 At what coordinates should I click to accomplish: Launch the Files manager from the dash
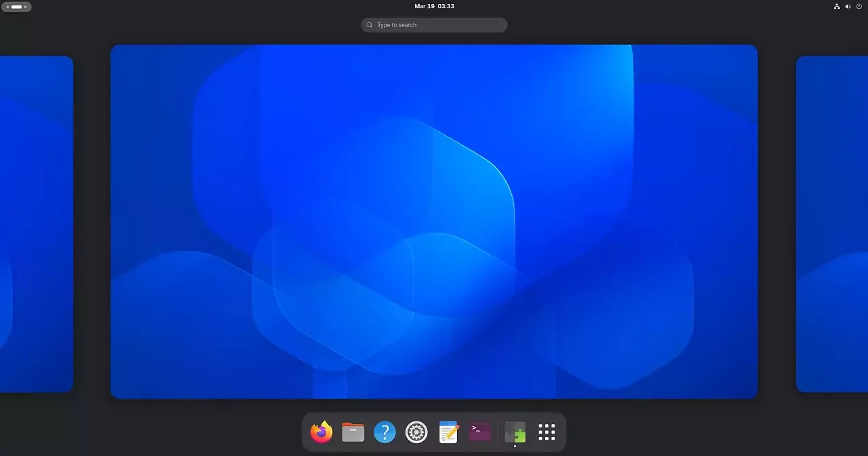coord(353,432)
